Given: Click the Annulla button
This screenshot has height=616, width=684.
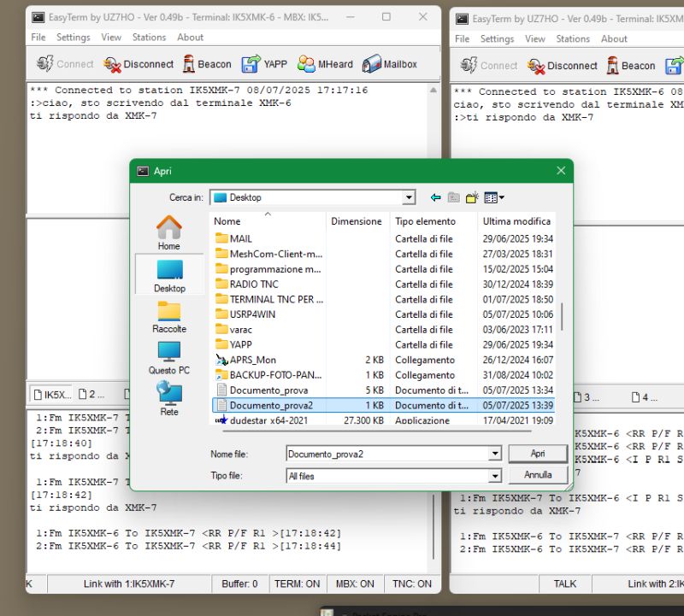Looking at the screenshot, I should click(x=538, y=475).
